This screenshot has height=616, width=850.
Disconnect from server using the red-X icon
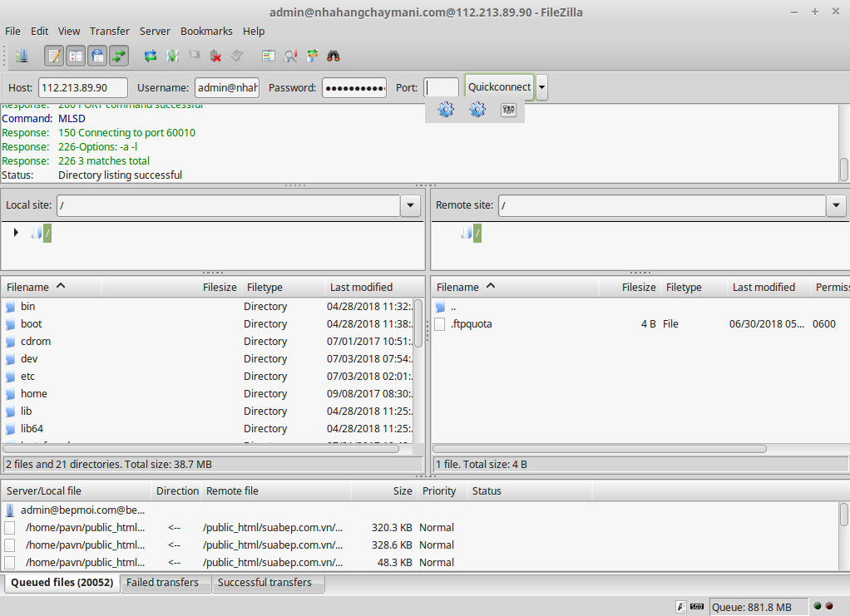[x=215, y=56]
